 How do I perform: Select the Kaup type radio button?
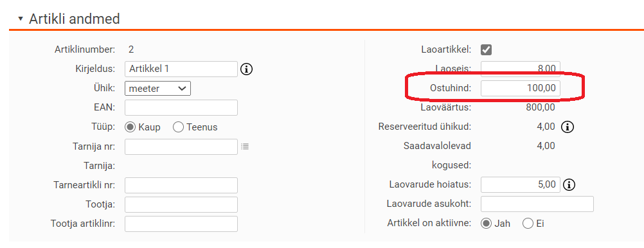coord(130,127)
